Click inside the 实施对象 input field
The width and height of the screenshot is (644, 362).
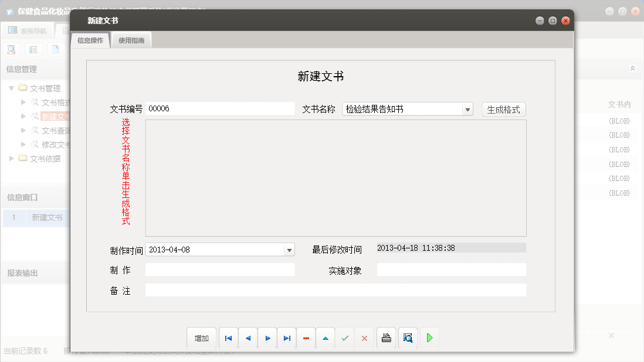(x=452, y=269)
